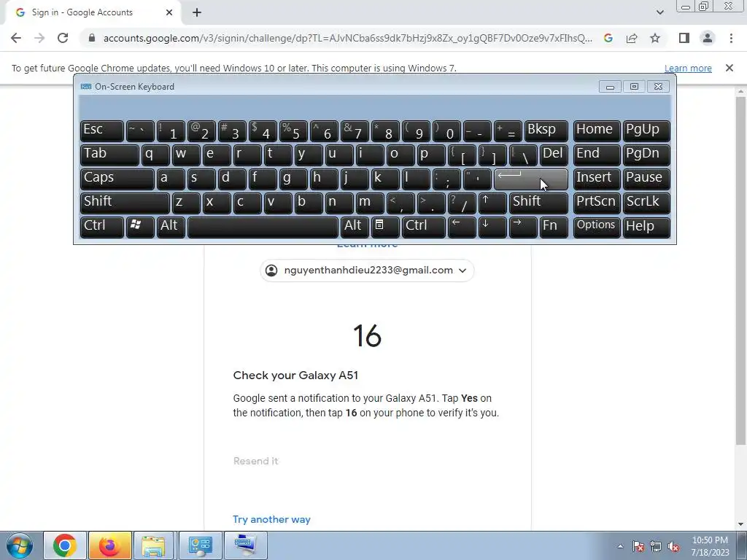
Task: Open the tab search chevron
Action: [659, 12]
